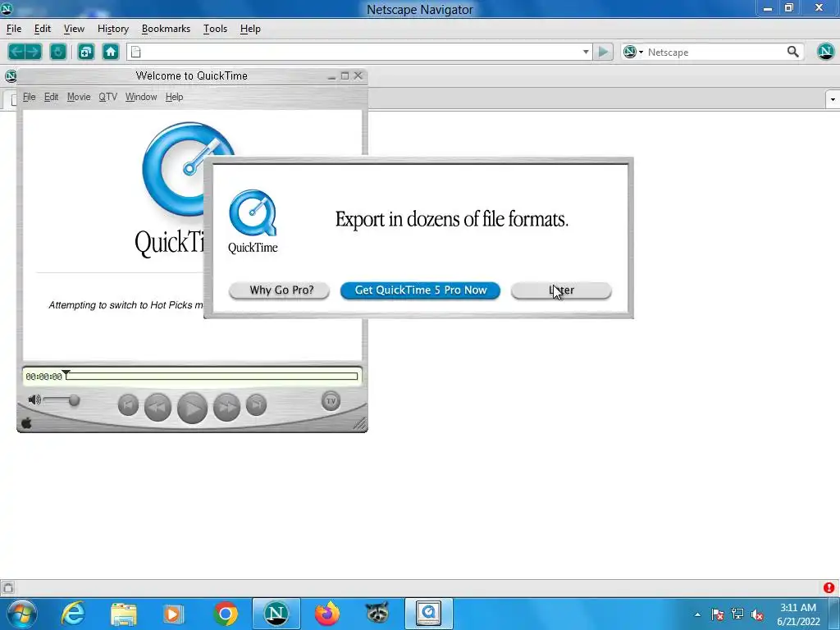
Task: Click the taskbar clock 3:11 AM
Action: pyautogui.click(x=797, y=608)
